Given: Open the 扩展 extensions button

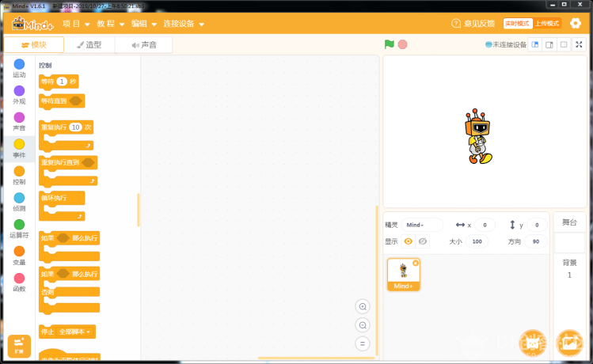Looking at the screenshot, I should coord(19,346).
